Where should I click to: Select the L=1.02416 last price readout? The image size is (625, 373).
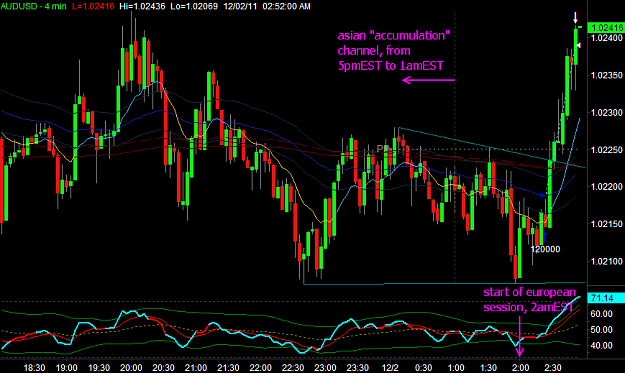[93, 6]
